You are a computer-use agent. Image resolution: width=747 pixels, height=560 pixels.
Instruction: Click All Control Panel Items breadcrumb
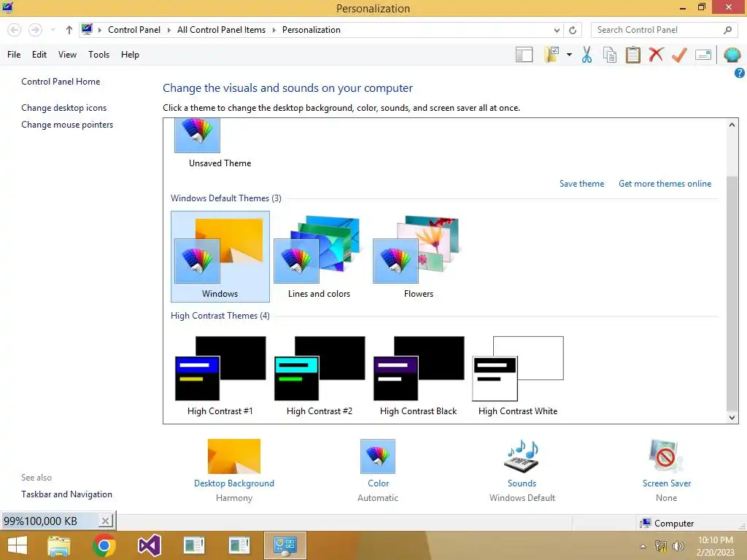221,30
